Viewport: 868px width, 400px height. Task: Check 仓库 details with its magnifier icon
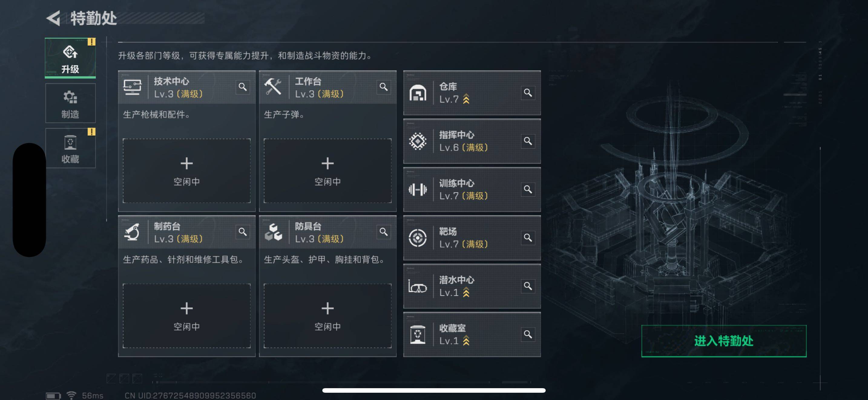point(528,93)
